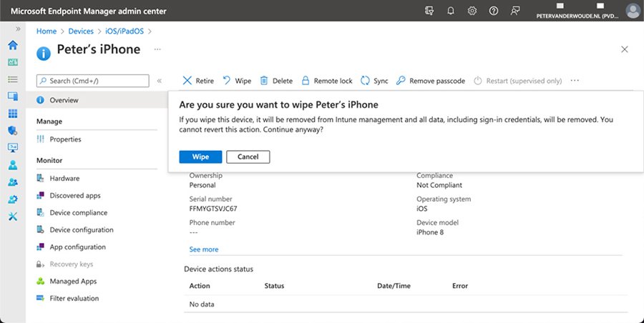Collapse the device menu pane
Screen dimensions: 644x323
pos(160,81)
